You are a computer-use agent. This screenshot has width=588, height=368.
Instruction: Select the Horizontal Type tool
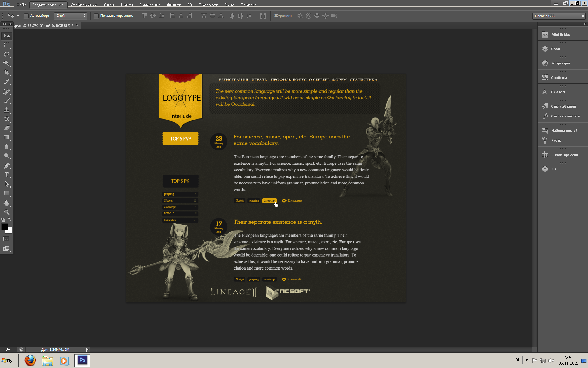[7, 175]
